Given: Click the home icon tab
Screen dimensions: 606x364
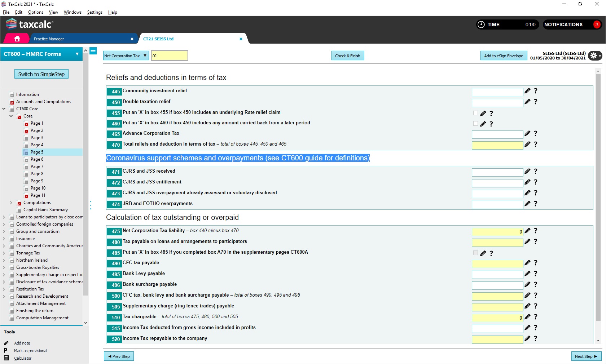Looking at the screenshot, I should pos(17,39).
